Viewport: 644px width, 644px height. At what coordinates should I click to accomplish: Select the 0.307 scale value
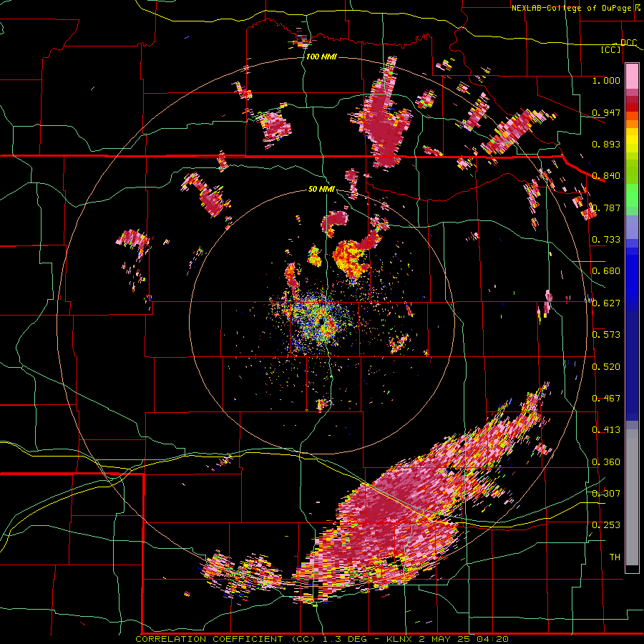[x=606, y=494]
